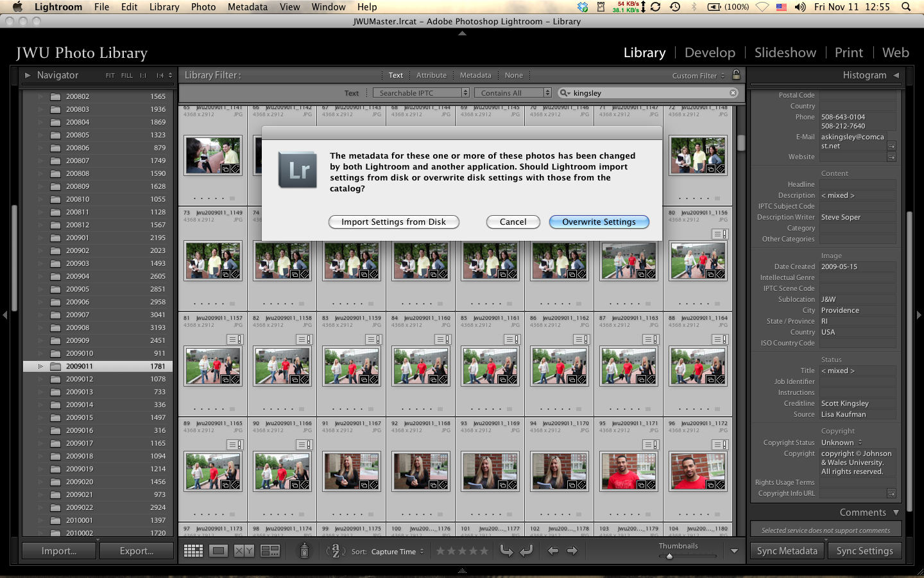Click the Wi-Fi menu bar icon
The height and width of the screenshot is (578, 924).
click(x=762, y=7)
